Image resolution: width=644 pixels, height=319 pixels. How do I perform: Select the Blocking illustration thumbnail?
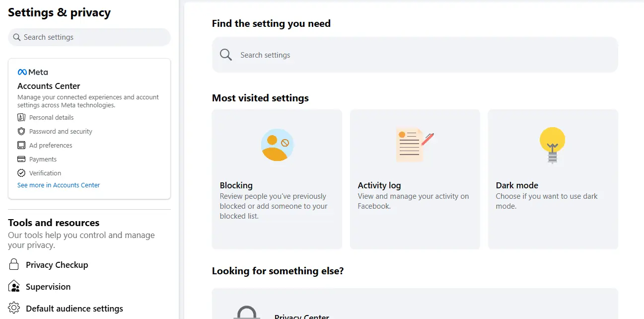277,145
